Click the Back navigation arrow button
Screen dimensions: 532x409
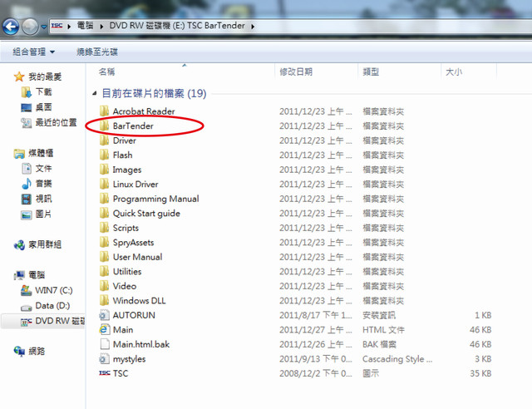11,27
